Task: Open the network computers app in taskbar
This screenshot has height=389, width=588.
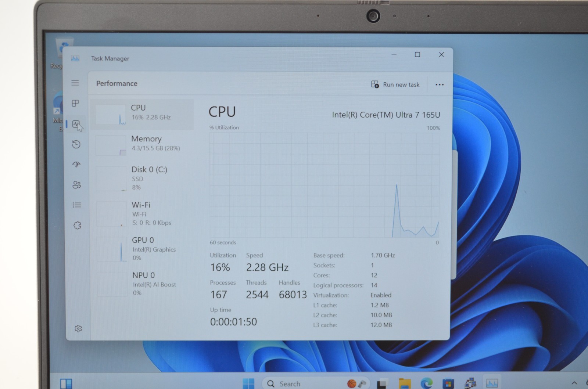Action: click(x=470, y=383)
